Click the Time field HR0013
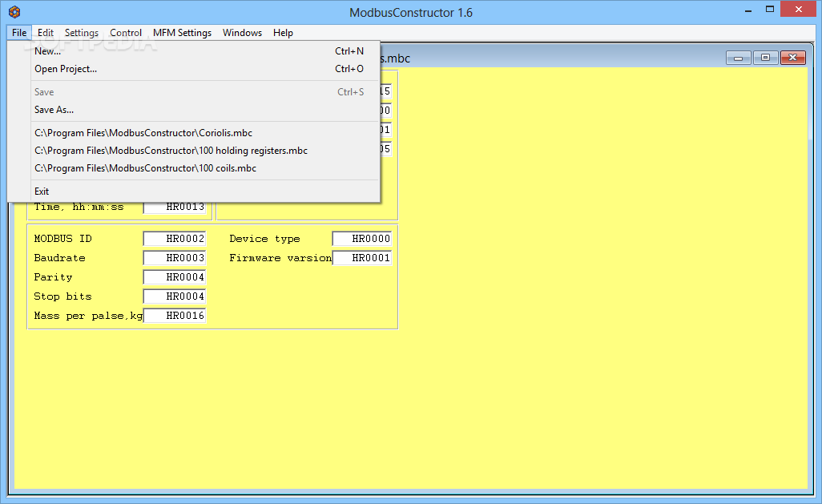The image size is (822, 504). click(x=175, y=208)
